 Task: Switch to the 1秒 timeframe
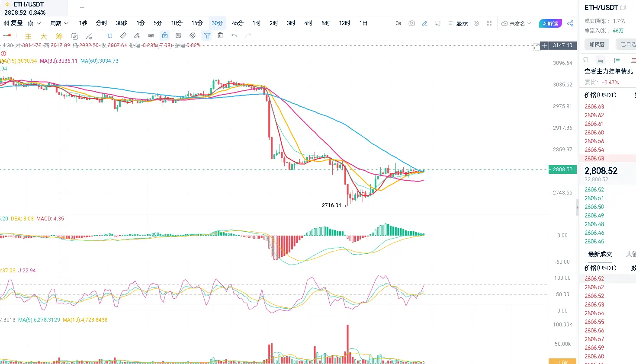(x=83, y=23)
